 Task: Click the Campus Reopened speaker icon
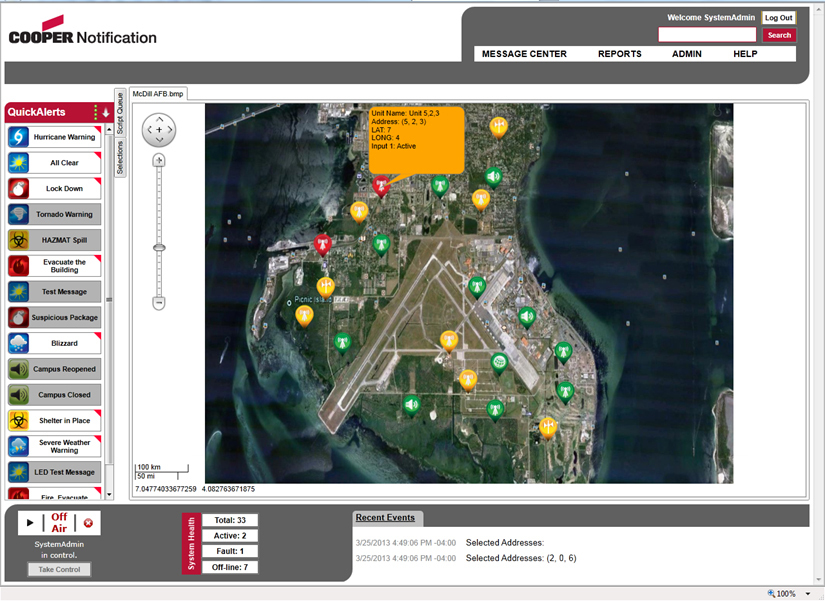click(x=18, y=369)
